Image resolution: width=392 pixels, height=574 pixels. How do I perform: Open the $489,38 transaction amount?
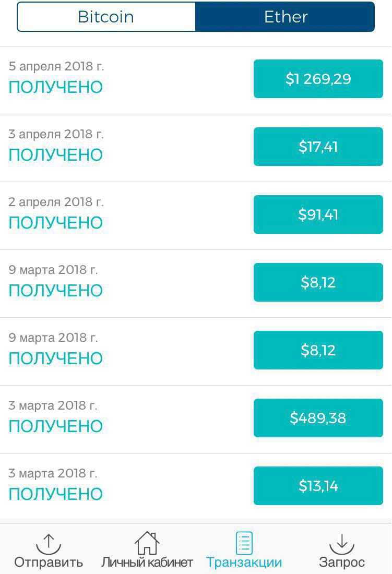click(x=318, y=418)
